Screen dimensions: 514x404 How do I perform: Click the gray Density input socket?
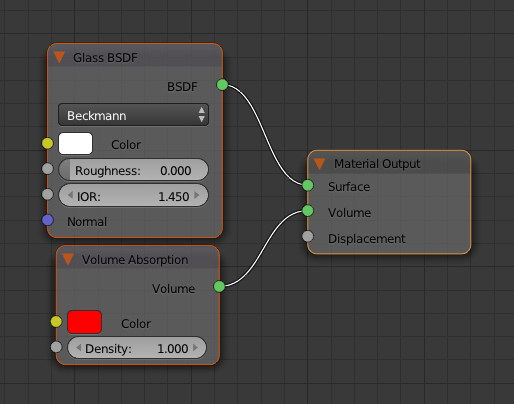point(56,347)
